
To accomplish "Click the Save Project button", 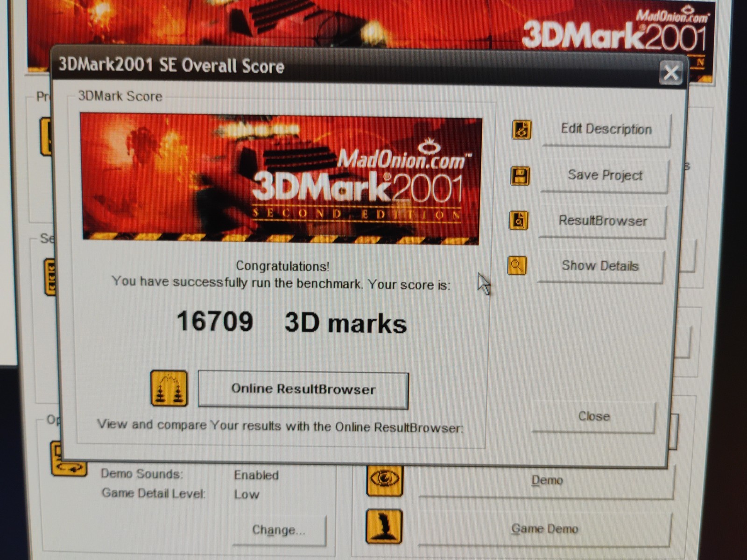I will [x=605, y=175].
